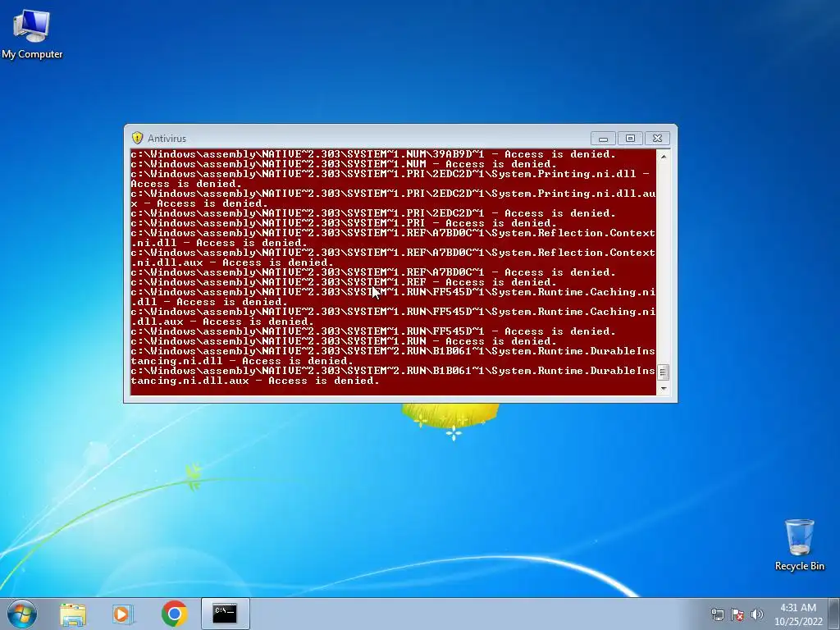Click the console scrollbar down arrow
The height and width of the screenshot is (630, 840).
click(x=663, y=388)
